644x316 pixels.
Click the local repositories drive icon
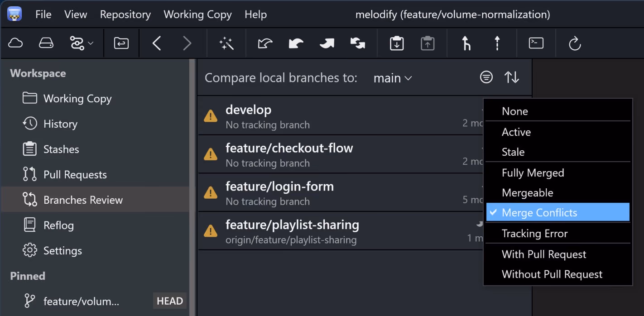pyautogui.click(x=46, y=43)
